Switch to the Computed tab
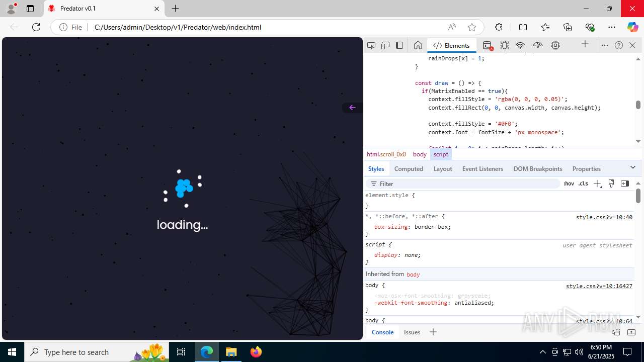644x362 pixels. [409, 169]
